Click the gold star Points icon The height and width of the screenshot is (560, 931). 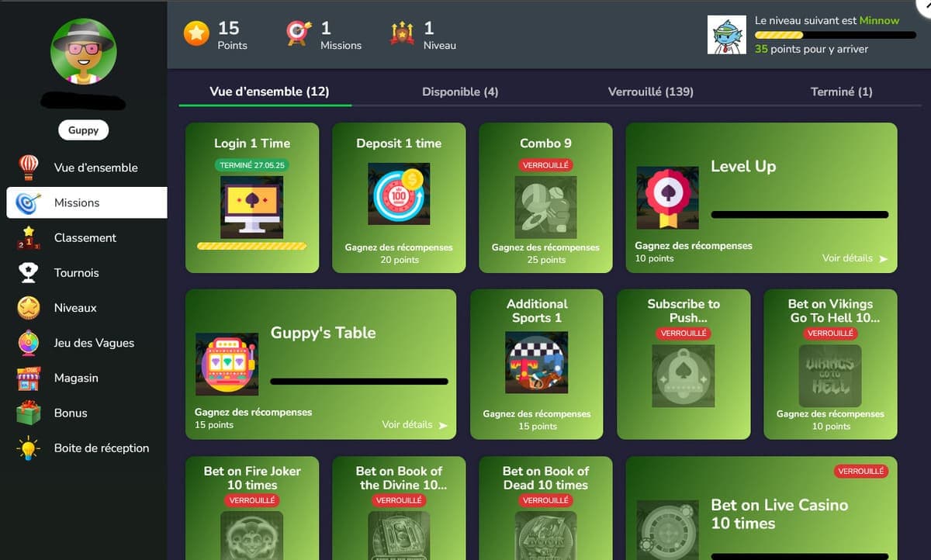point(196,33)
